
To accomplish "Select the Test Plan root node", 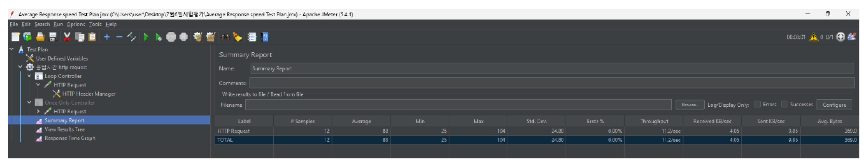I will pyautogui.click(x=37, y=49).
